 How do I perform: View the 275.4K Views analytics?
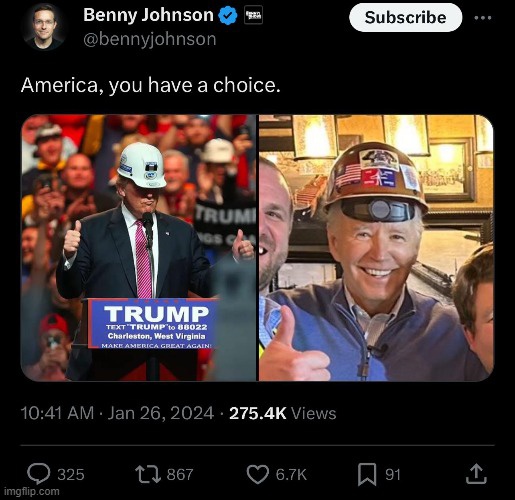283,413
